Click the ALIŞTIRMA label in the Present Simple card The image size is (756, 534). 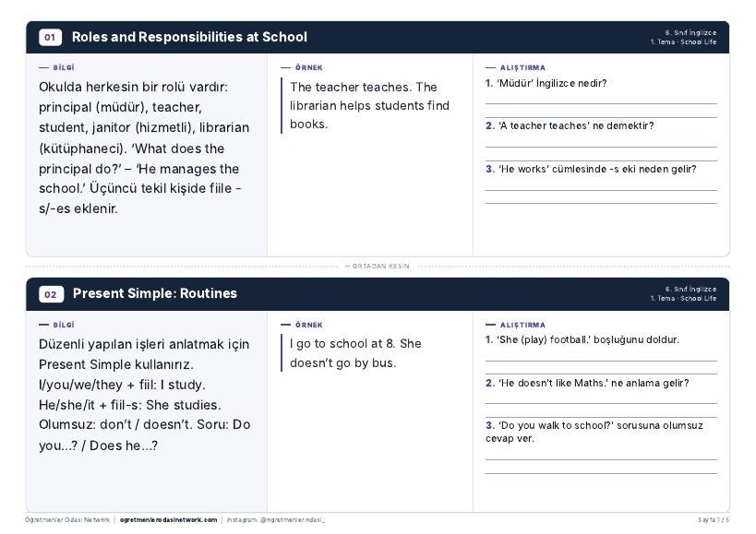click(x=522, y=325)
